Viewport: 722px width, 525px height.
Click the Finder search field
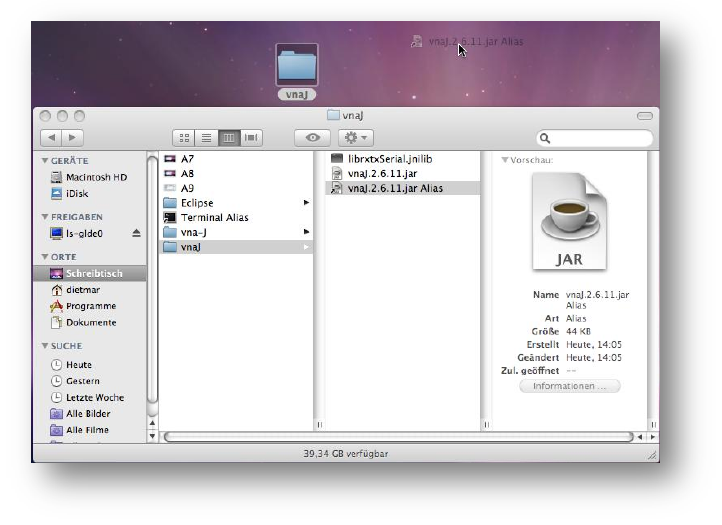pos(594,138)
